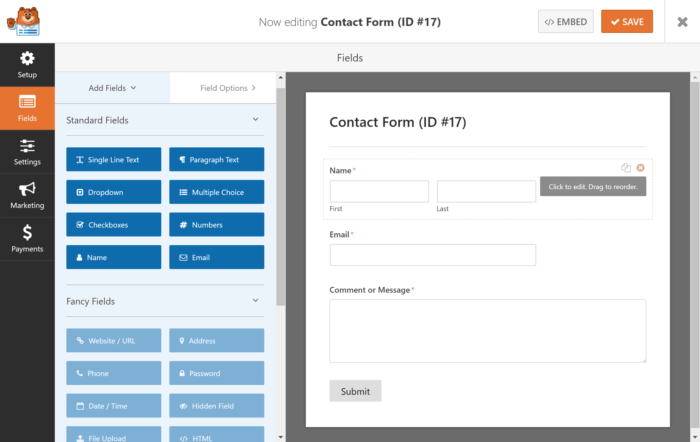Screen dimensions: 700x442
Task: Open the Setup section gear icon
Action: tap(27, 59)
